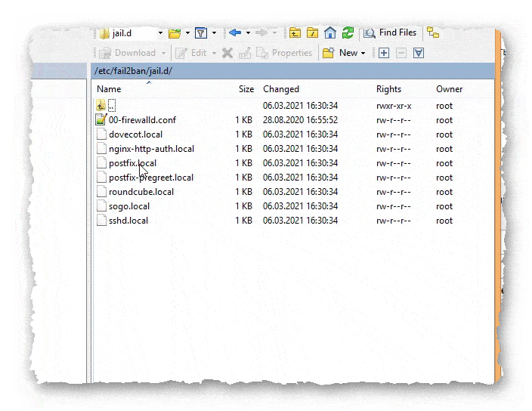Open the Back history dropdown arrow
The width and height of the screenshot is (532, 411).
click(248, 33)
